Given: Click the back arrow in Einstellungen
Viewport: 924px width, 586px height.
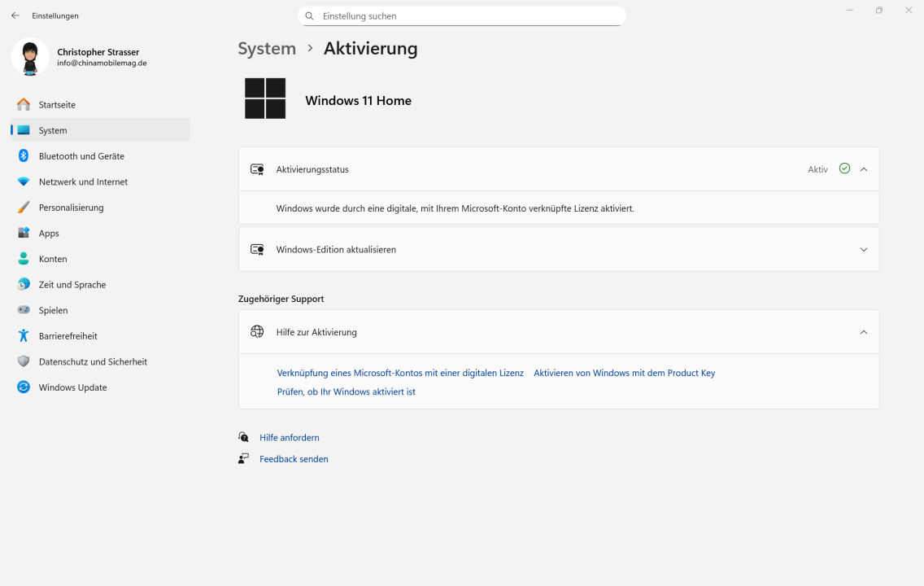Looking at the screenshot, I should point(15,16).
